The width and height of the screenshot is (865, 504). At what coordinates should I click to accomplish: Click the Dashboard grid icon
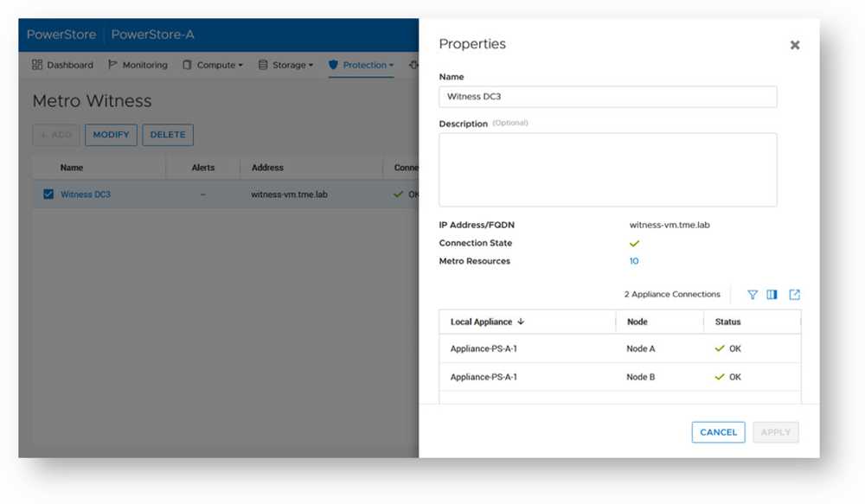(37, 65)
